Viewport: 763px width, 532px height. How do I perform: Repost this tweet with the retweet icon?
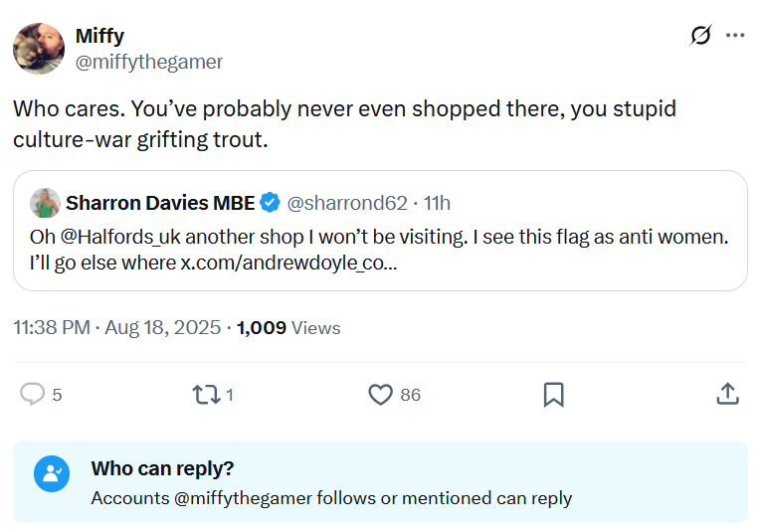tap(205, 395)
